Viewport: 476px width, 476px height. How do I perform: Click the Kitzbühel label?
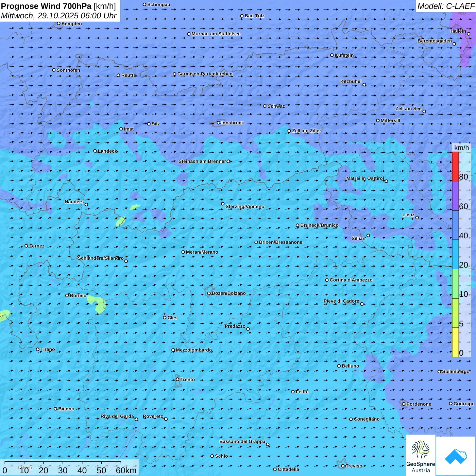pyautogui.click(x=351, y=81)
